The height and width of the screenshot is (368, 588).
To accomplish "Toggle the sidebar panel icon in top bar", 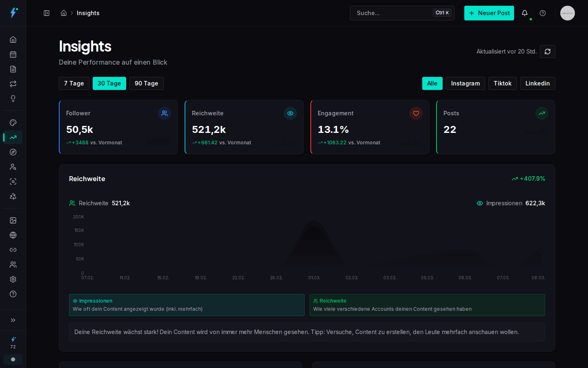I will click(x=47, y=13).
